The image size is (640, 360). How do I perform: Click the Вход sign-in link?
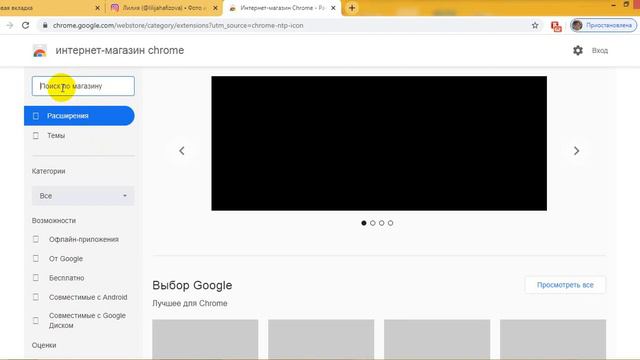[600, 51]
